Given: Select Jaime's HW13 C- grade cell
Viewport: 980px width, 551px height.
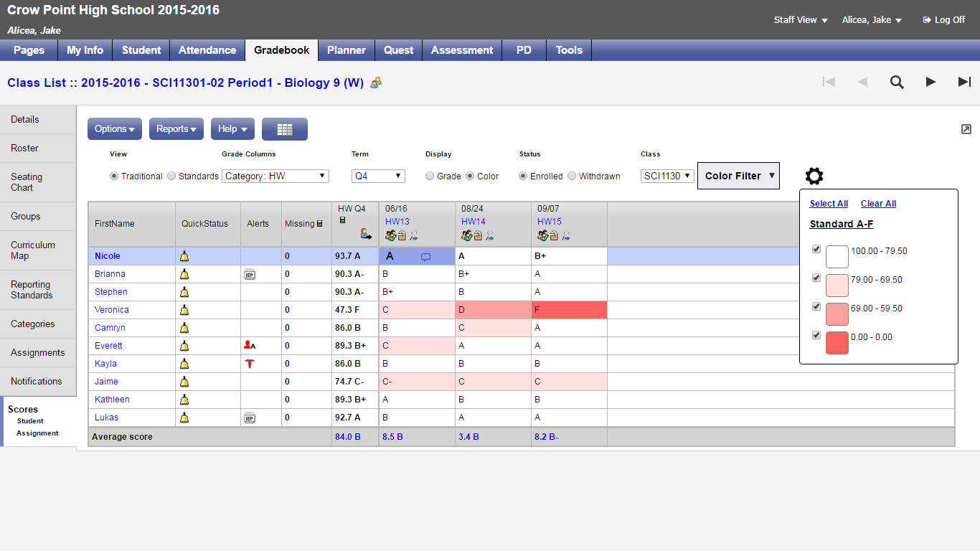Looking at the screenshot, I should [417, 382].
